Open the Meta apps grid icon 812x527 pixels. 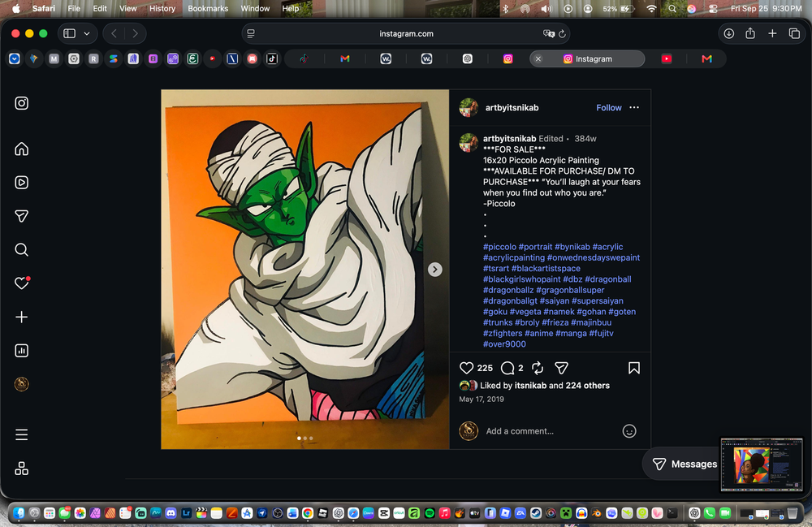[x=21, y=469]
